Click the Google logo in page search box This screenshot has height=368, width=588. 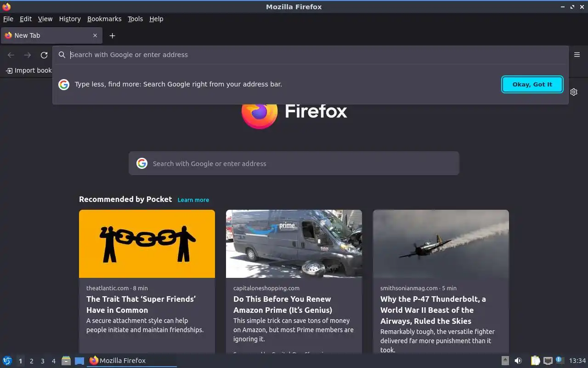click(142, 163)
